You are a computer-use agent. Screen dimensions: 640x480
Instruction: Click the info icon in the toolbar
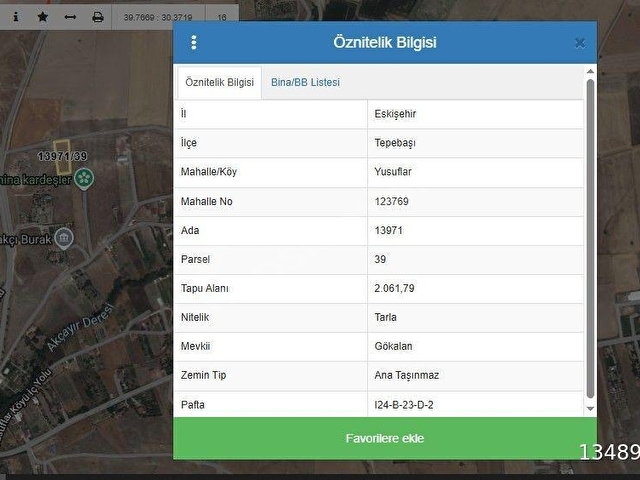pyautogui.click(x=16, y=17)
